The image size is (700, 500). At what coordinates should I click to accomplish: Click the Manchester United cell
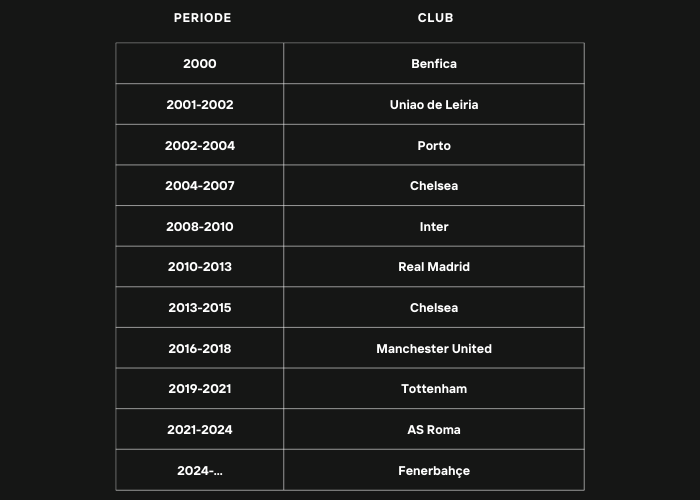point(434,348)
